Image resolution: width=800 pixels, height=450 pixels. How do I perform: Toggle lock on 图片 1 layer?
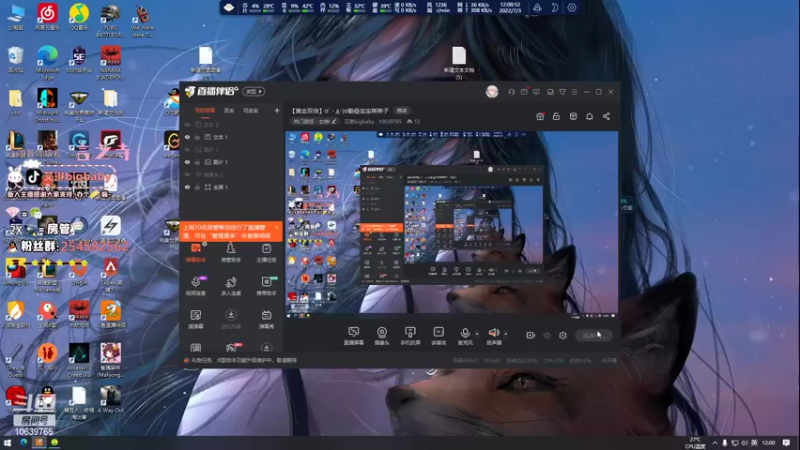click(197, 162)
